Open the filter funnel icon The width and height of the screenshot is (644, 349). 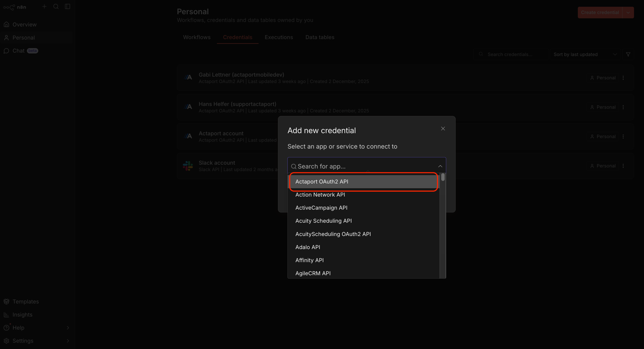pyautogui.click(x=628, y=54)
